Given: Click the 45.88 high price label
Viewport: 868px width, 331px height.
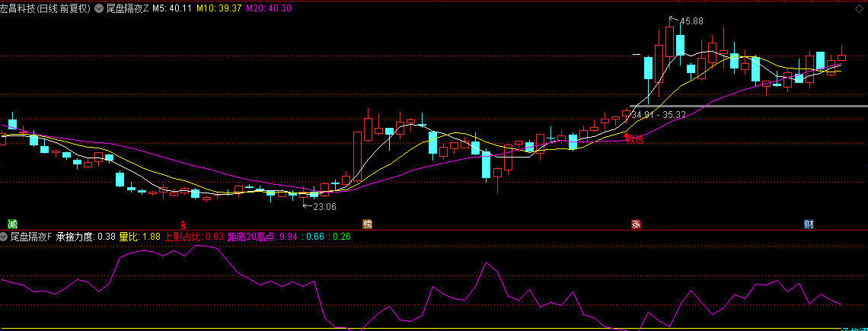Looking at the screenshot, I should [x=691, y=21].
